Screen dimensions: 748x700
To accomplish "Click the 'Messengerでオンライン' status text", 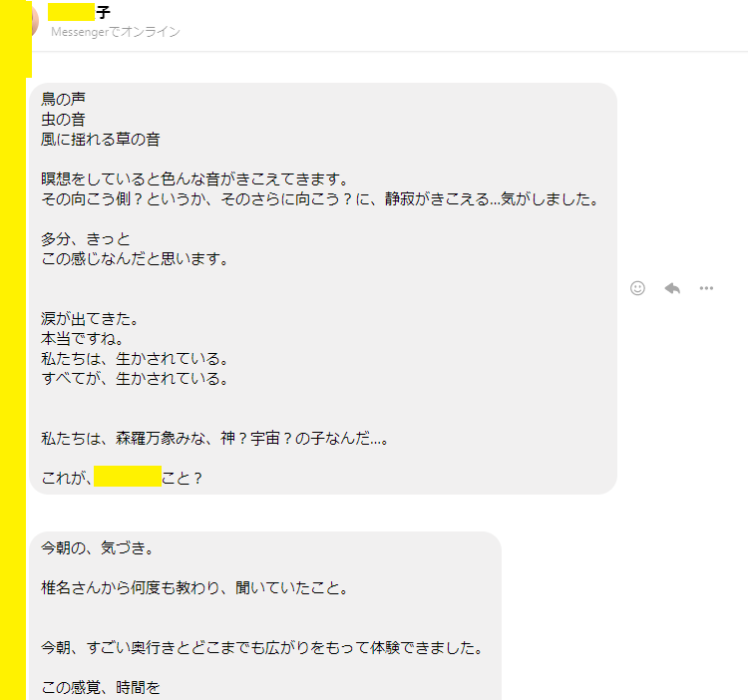I will [116, 32].
